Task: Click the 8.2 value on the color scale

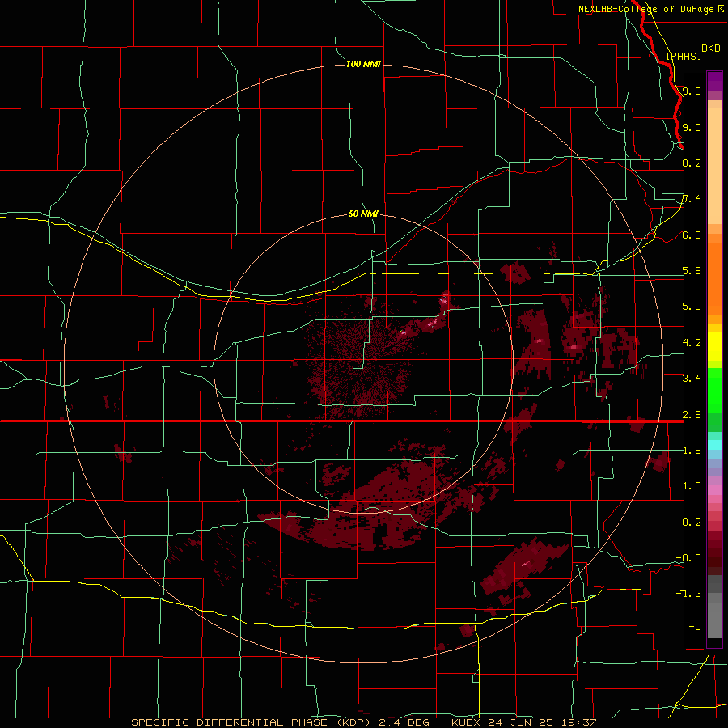Action: [x=692, y=163]
